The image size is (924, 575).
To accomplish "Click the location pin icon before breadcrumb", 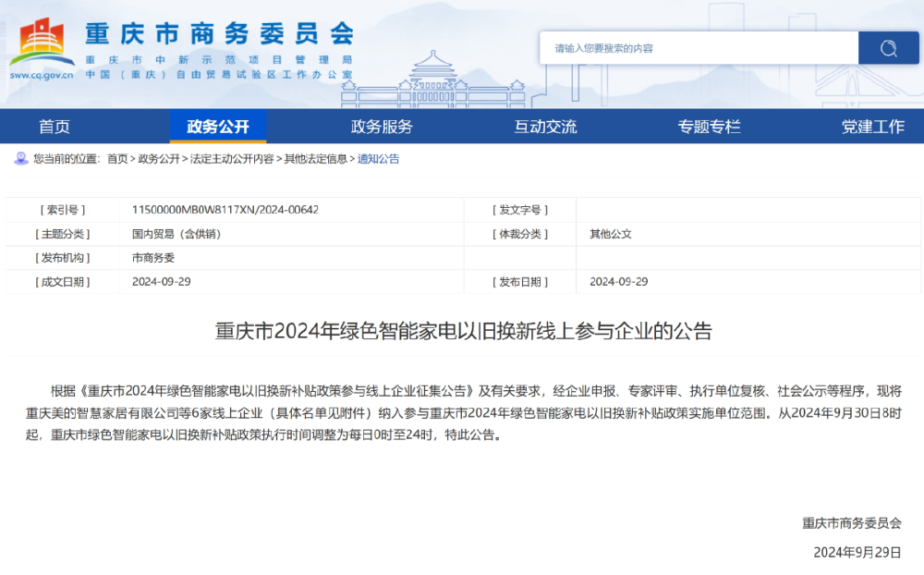I will (20, 159).
